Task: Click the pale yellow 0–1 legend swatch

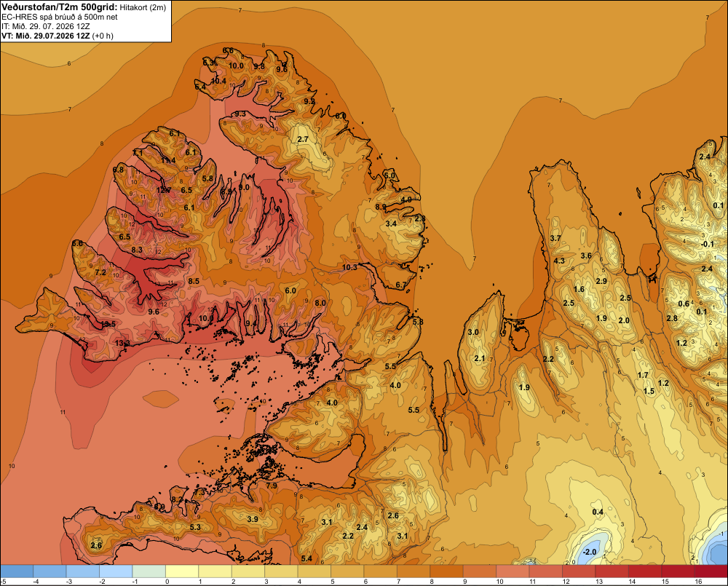Action: tap(182, 571)
